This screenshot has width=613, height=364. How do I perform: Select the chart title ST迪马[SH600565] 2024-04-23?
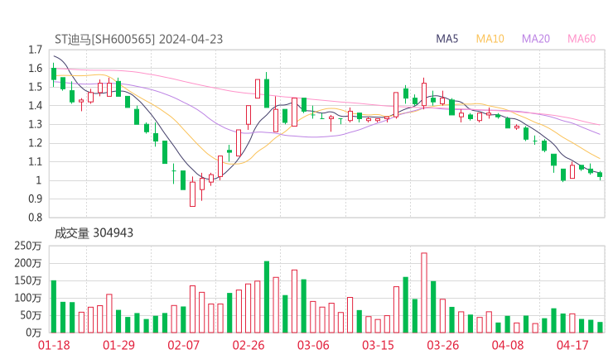[x=139, y=39]
